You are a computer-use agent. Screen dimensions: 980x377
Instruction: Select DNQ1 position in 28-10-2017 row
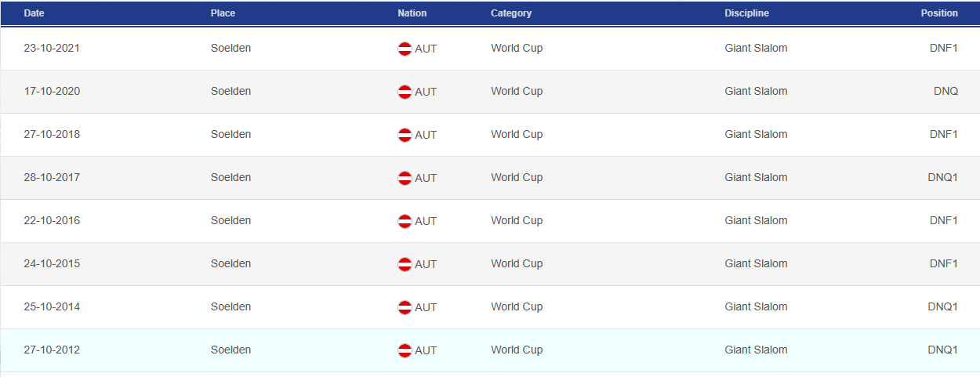pos(942,177)
